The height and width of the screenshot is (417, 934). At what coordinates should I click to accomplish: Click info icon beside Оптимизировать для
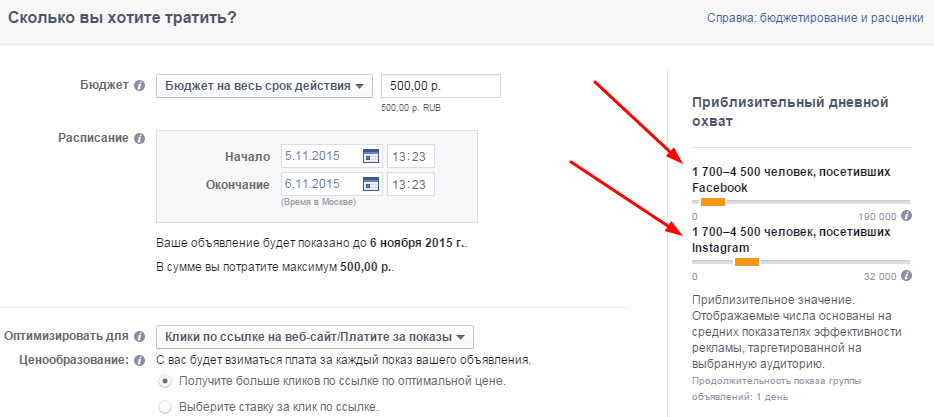(140, 336)
